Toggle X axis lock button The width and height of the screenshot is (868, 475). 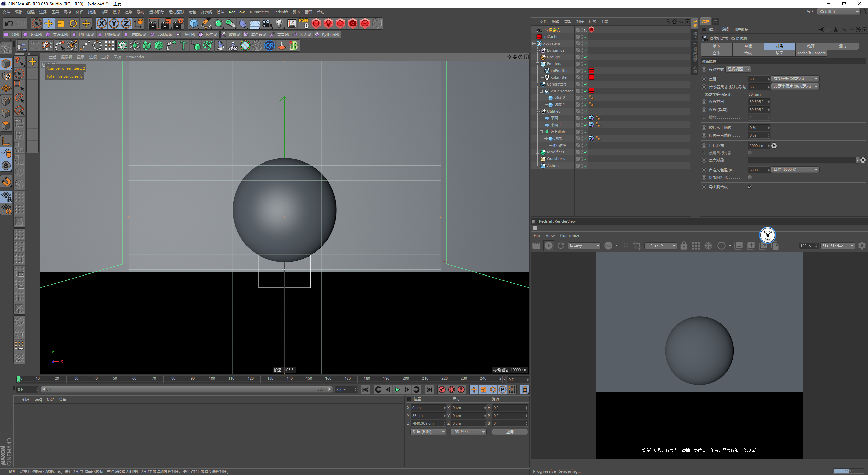coord(101,23)
